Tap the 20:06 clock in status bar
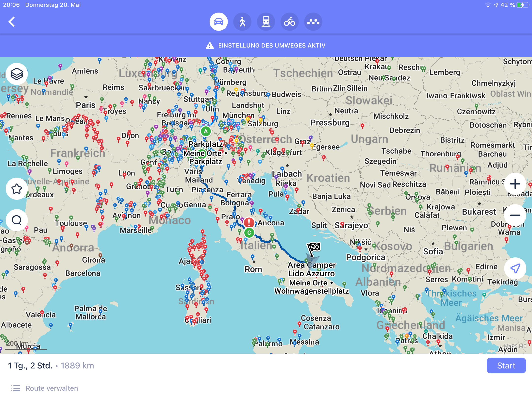This screenshot has width=532, height=399. coord(11,5)
